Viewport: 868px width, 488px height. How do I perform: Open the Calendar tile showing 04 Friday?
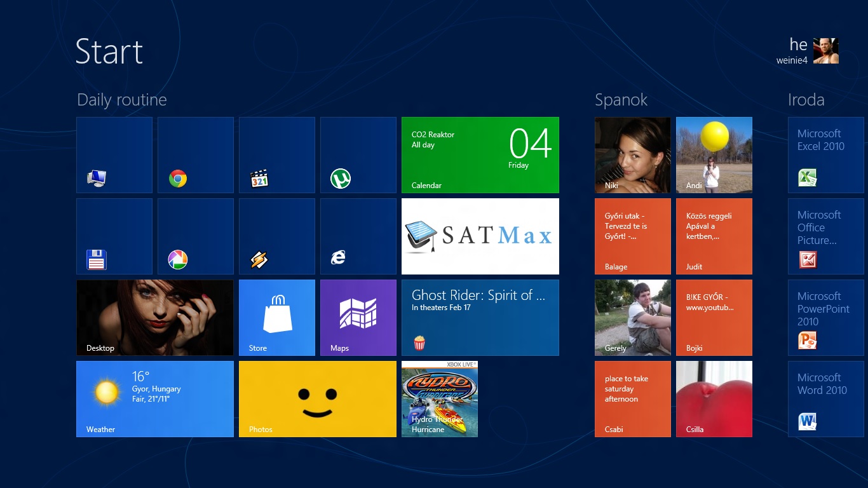[x=480, y=155]
